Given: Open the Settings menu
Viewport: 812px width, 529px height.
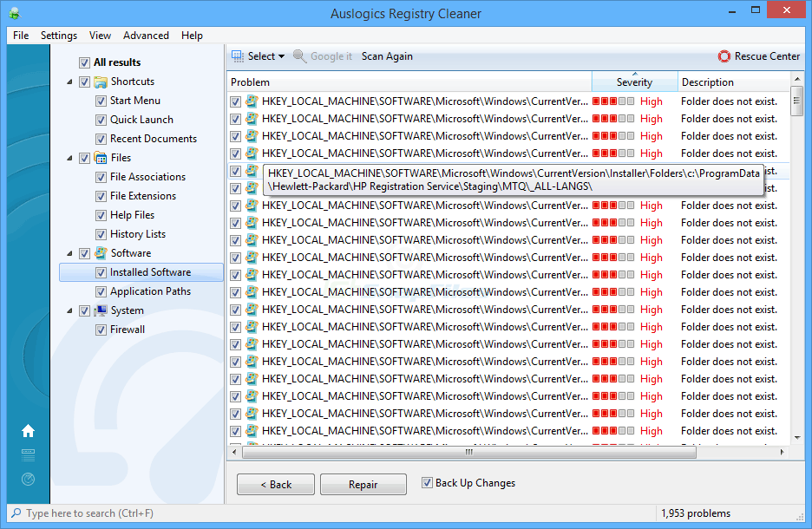Looking at the screenshot, I should (x=59, y=36).
